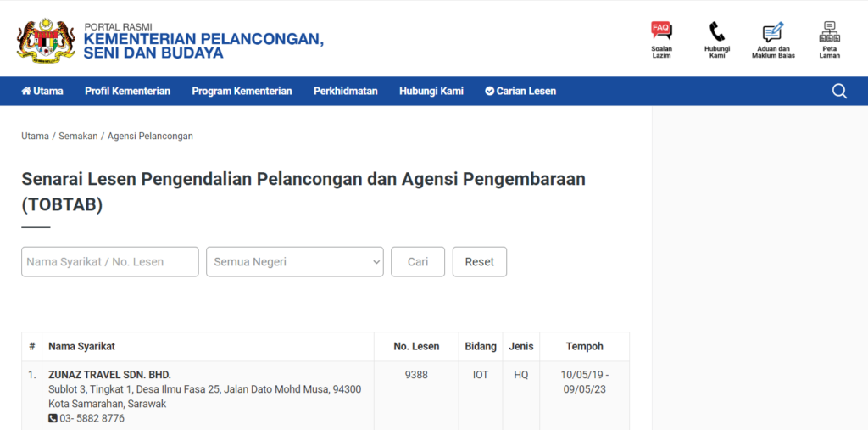Viewport: 868px width, 430px height.
Task: Select Hubungi Kami in the navigation bar
Action: [431, 91]
